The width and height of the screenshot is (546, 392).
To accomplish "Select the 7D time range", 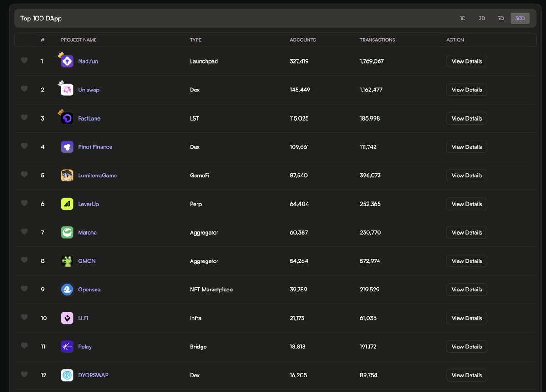I will pyautogui.click(x=500, y=18).
